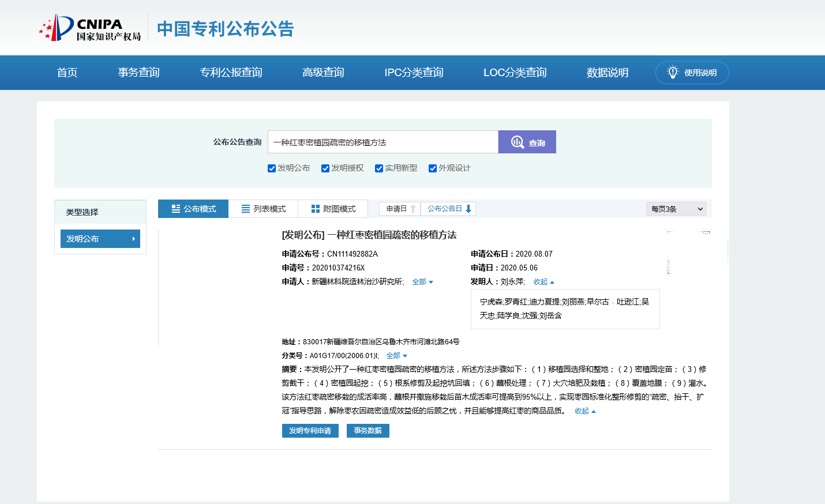
Task: Switch to 附图模式 tab
Action: pyautogui.click(x=333, y=209)
